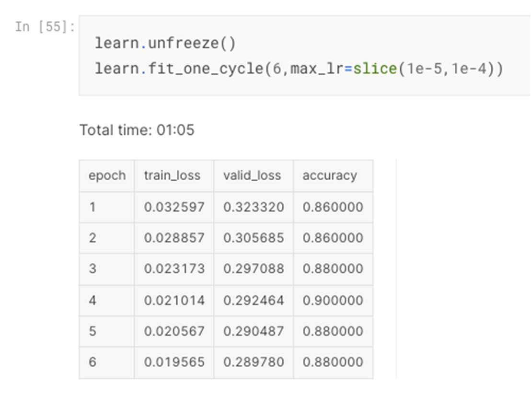This screenshot has height=420, width=531.
Task: Click the accuracy column header
Action: (x=330, y=175)
